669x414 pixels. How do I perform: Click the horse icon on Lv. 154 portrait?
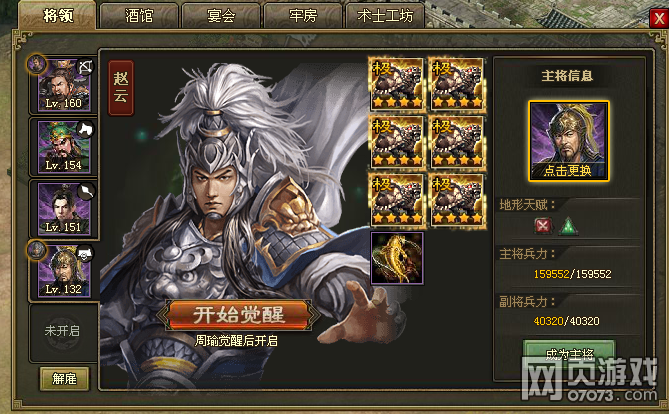pos(85,129)
